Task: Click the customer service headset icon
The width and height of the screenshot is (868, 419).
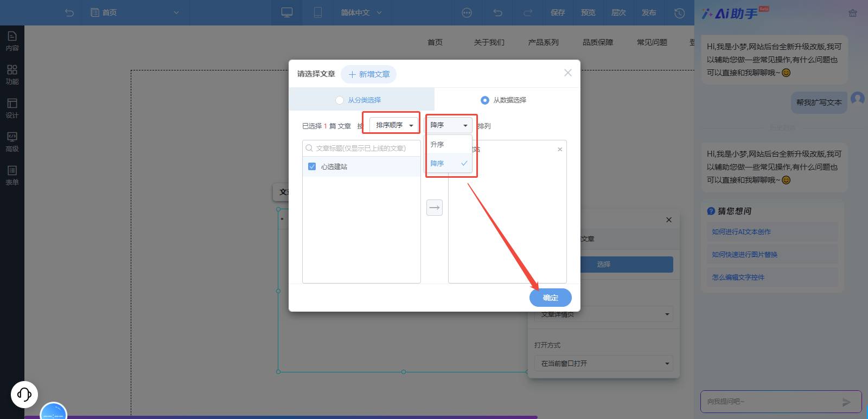Action: [24, 394]
